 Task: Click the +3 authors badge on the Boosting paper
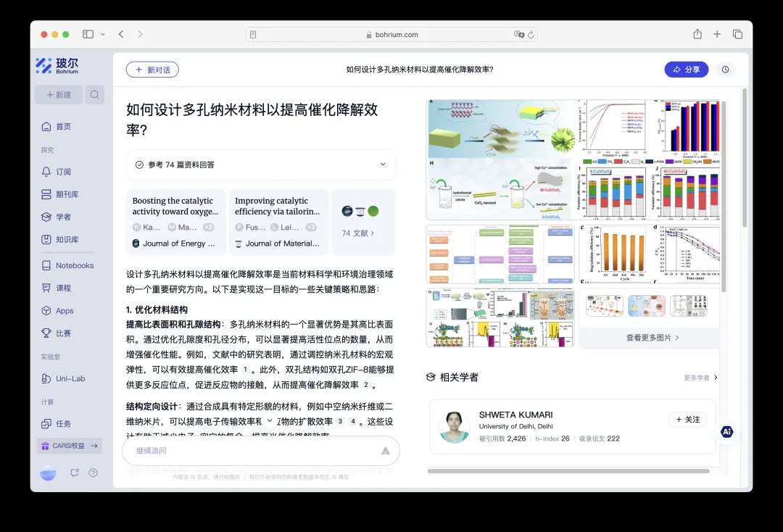208,227
